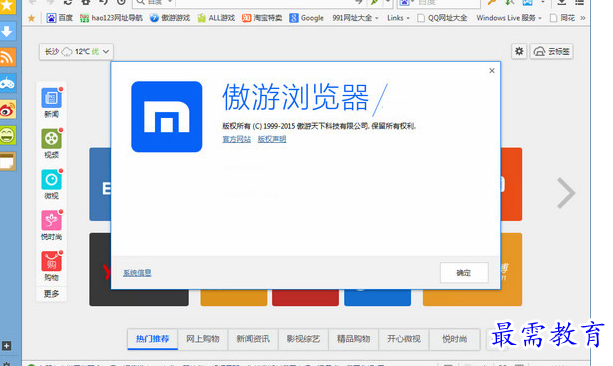Open the ALL游戏 bookmark
Image resolution: width=613 pixels, height=366 pixels.
(x=216, y=18)
